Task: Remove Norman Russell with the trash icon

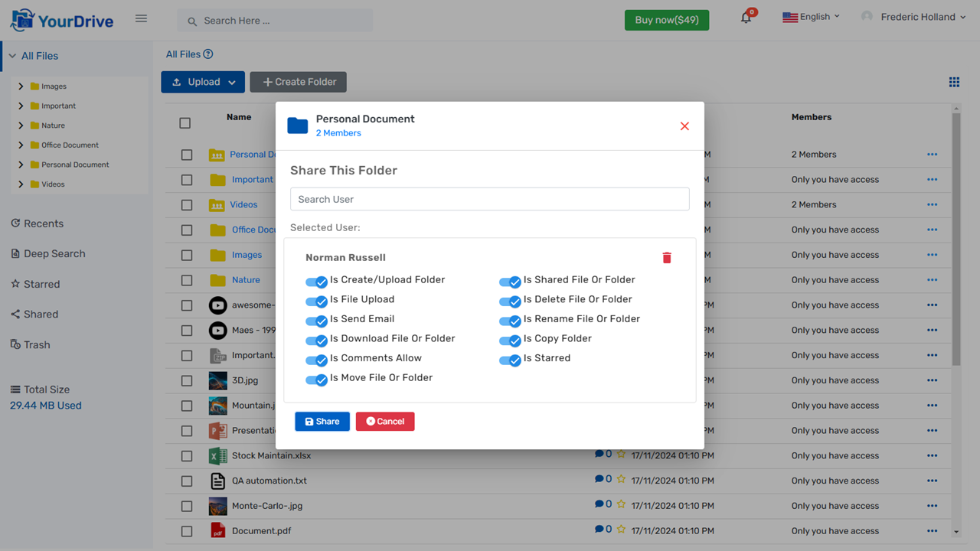Action: (x=667, y=258)
